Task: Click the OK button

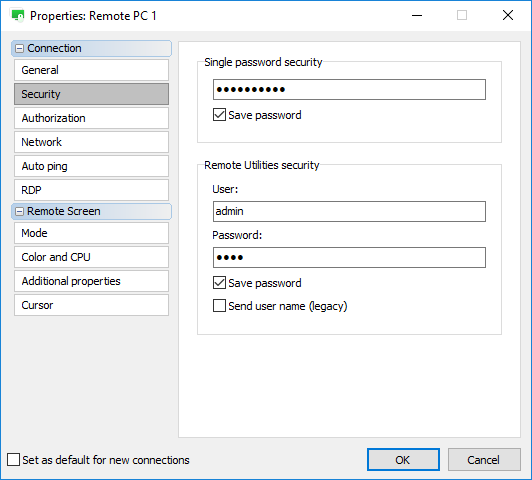Action: click(x=403, y=460)
